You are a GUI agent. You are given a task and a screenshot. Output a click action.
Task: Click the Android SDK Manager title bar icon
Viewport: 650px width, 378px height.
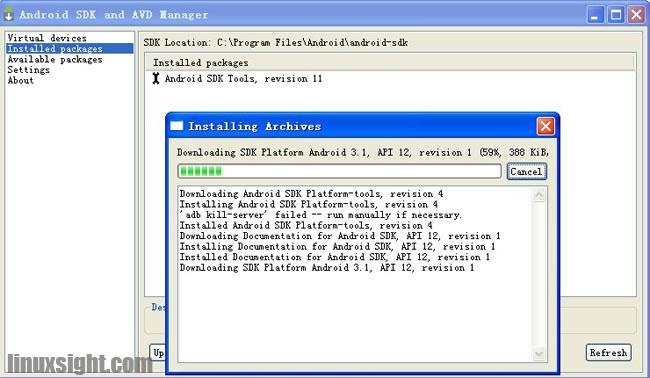(x=9, y=15)
